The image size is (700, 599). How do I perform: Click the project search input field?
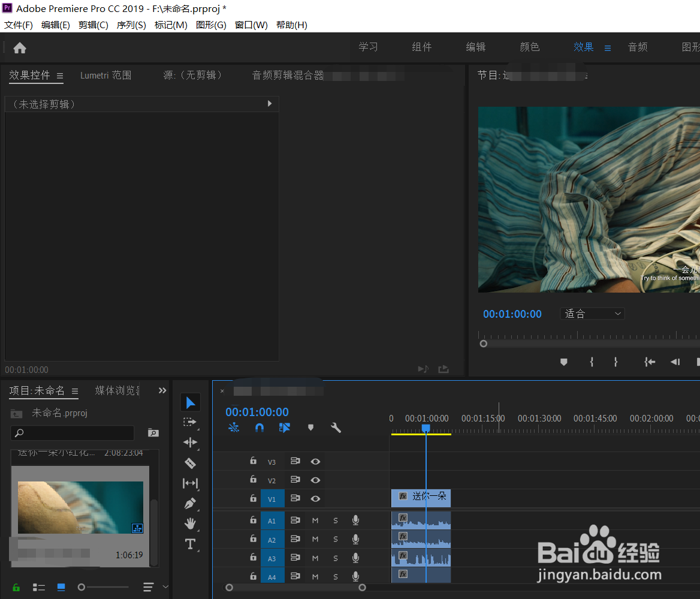73,433
